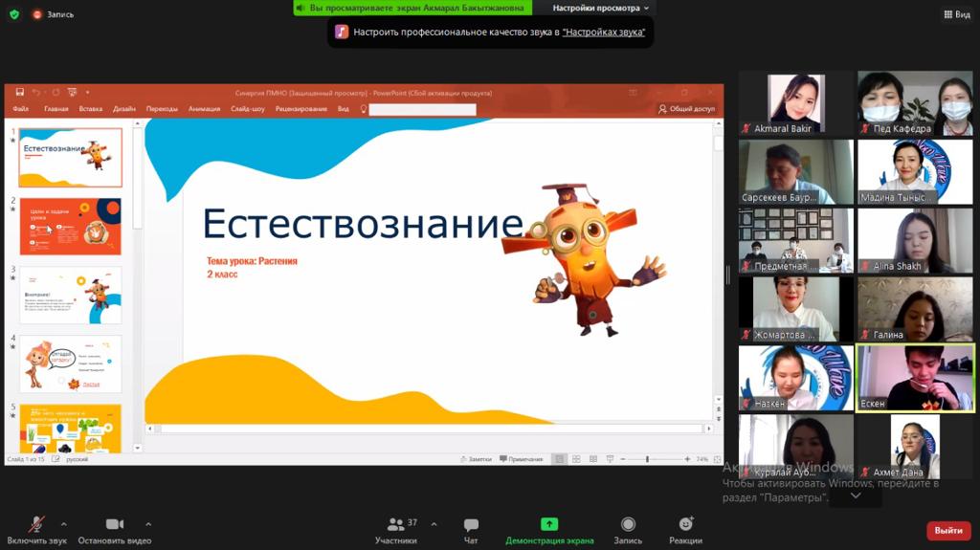Open the Дизайн ribbon tab
Screen dimensions: 980x550
(124, 109)
